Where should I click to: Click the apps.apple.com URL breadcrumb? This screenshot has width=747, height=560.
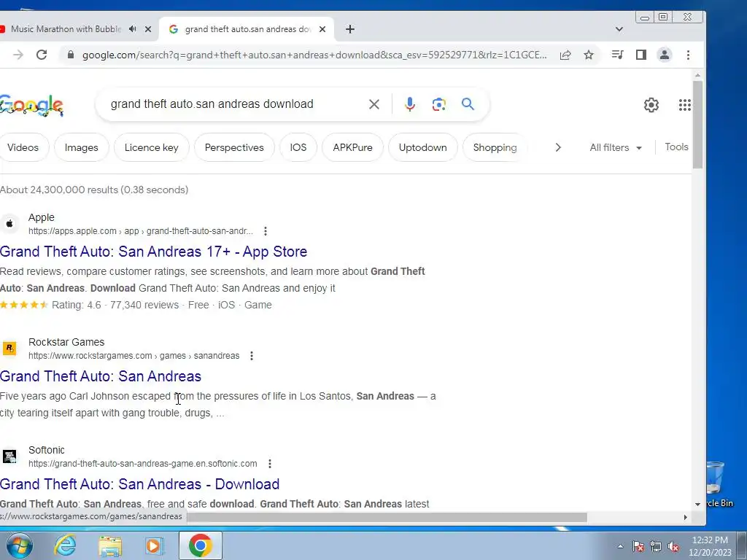pyautogui.click(x=141, y=231)
